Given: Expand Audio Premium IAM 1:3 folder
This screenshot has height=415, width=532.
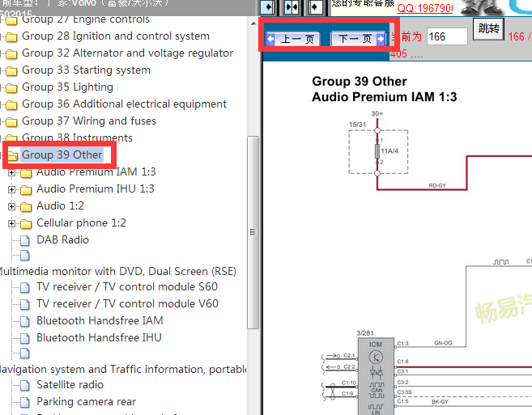Looking at the screenshot, I should [11, 172].
